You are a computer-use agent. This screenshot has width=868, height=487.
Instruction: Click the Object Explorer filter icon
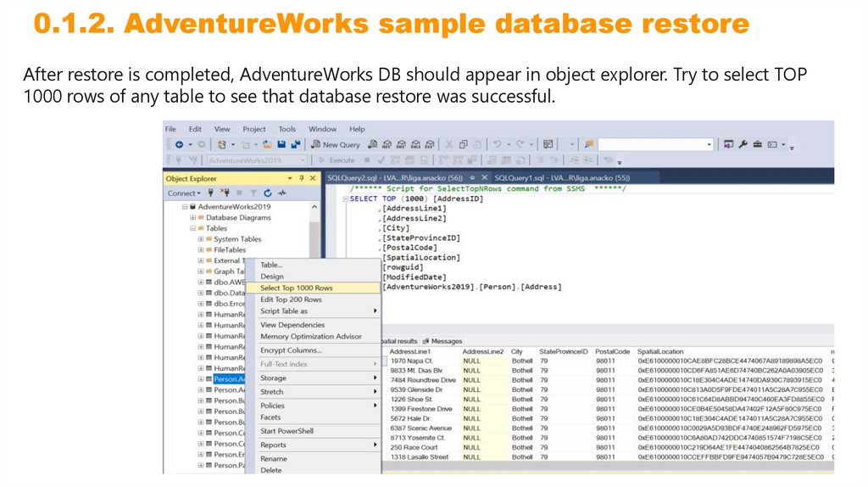point(253,193)
